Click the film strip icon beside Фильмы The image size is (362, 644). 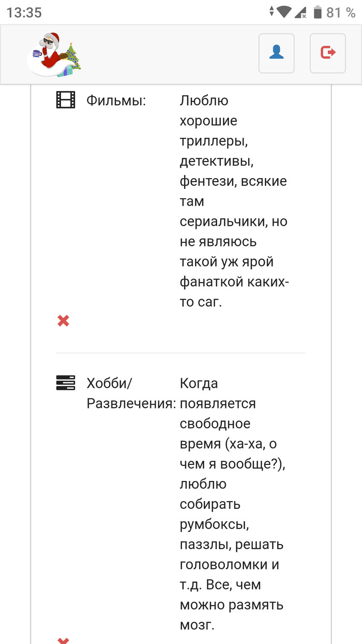(x=66, y=99)
